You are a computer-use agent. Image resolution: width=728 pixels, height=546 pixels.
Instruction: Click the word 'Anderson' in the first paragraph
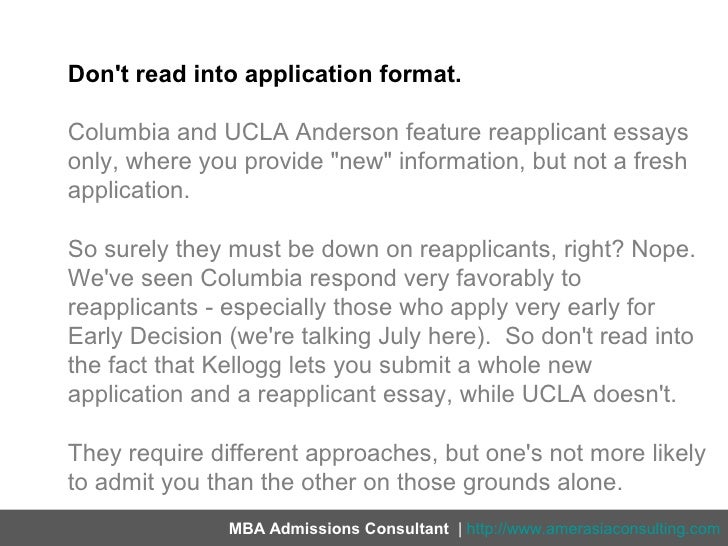[347, 132]
